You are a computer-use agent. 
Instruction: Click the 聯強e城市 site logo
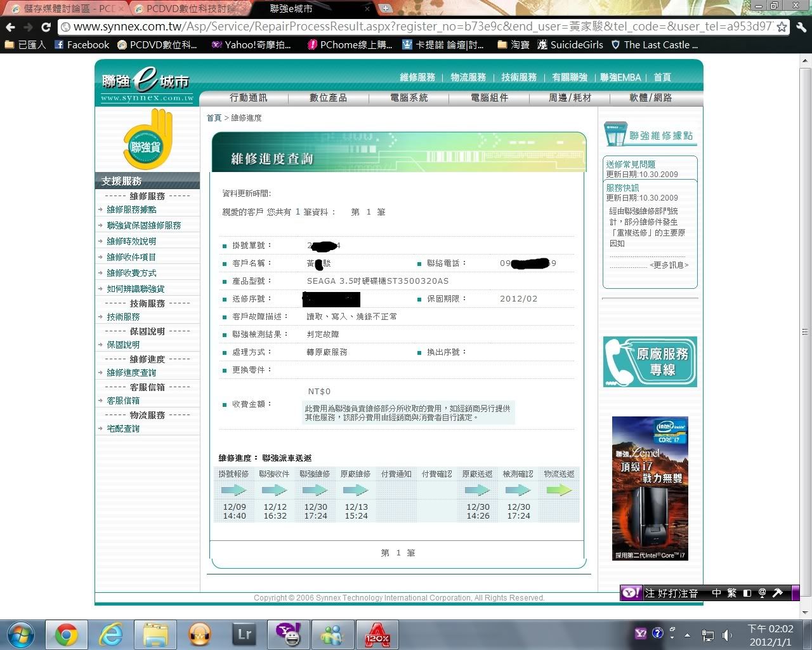(147, 84)
